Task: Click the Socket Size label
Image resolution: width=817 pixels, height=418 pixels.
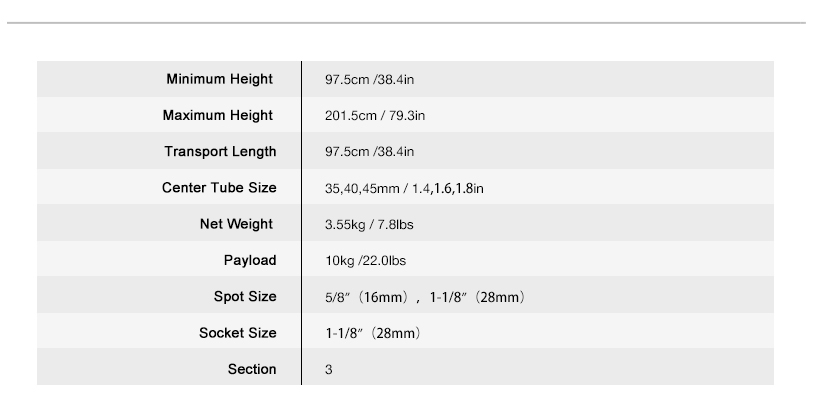Action: (238, 333)
